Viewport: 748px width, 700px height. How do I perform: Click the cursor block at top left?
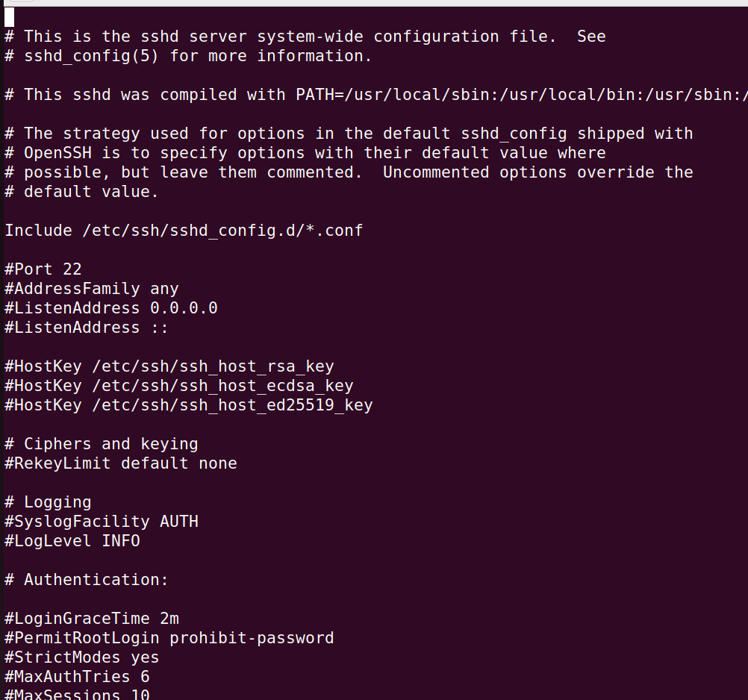(10, 17)
